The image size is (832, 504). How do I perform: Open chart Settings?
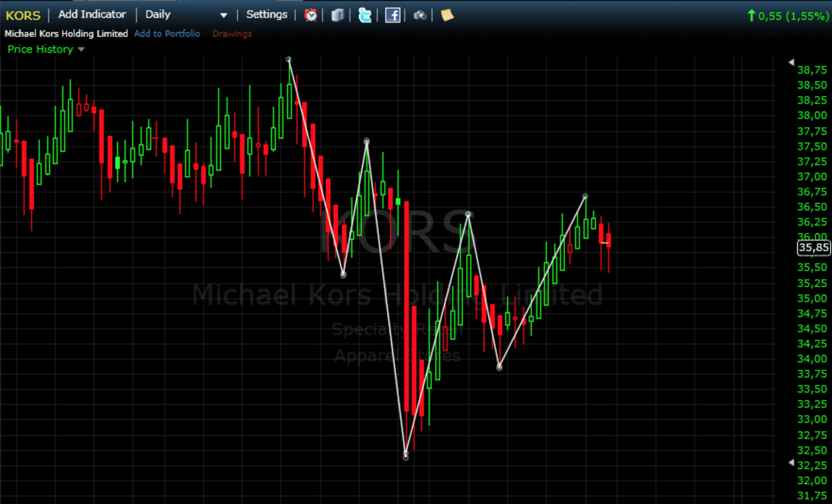(267, 15)
